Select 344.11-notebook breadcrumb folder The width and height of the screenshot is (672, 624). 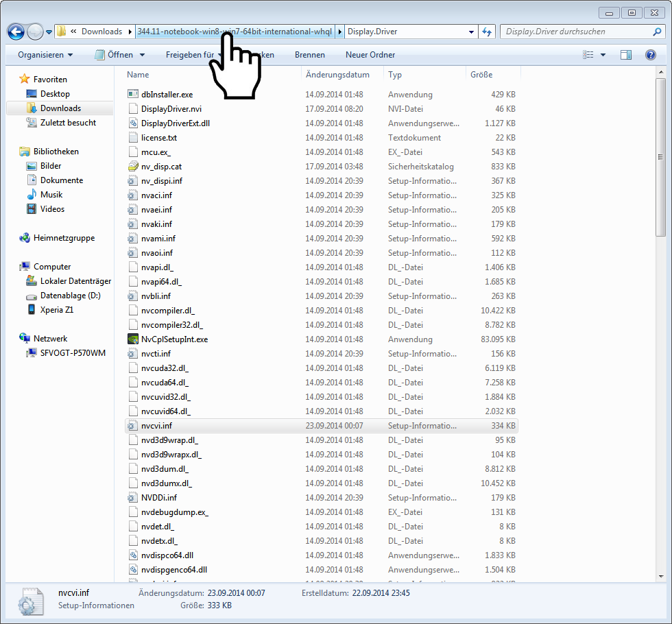235,32
